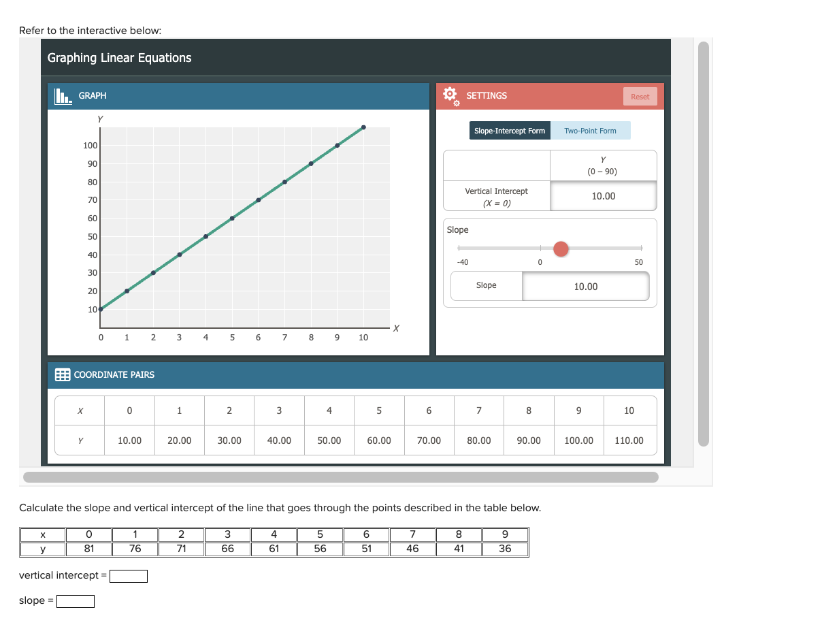Click the Y cell showing 60.00 in the table
Image resolution: width=822 pixels, height=644 pixels.
pos(378,440)
